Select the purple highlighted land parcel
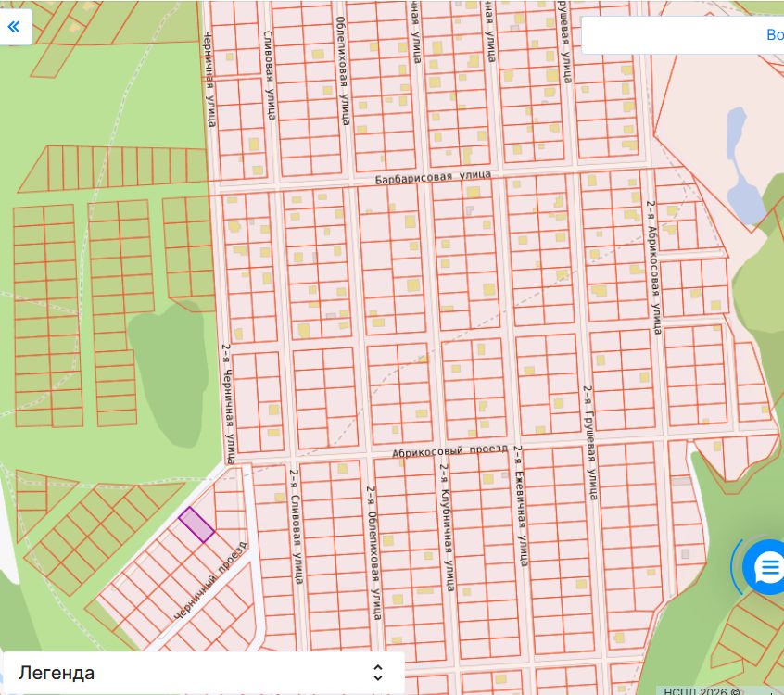Image resolution: width=784 pixels, height=695 pixels. [x=197, y=524]
